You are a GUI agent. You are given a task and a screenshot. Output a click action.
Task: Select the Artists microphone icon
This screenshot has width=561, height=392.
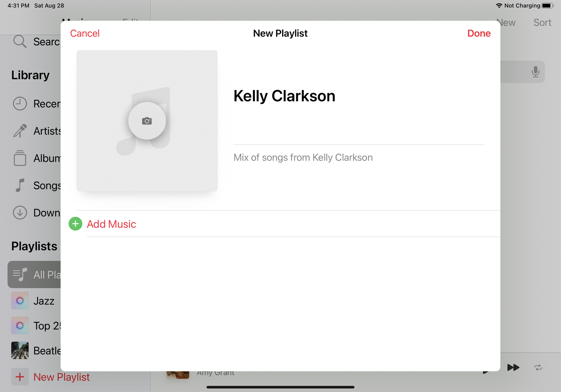tap(20, 131)
